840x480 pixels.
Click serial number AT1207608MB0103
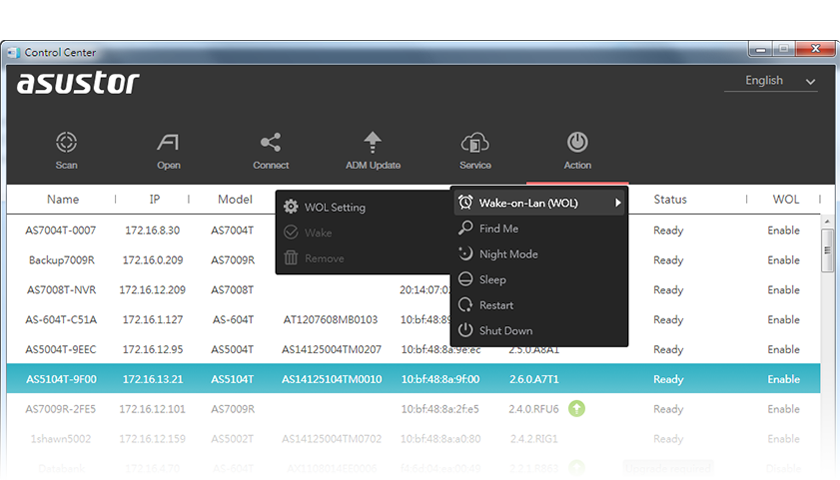[x=330, y=320]
